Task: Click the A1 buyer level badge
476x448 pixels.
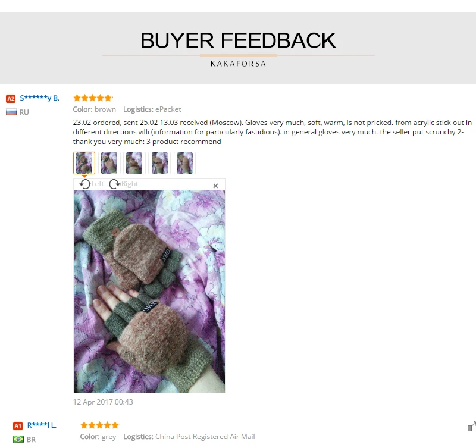Action: point(18,426)
